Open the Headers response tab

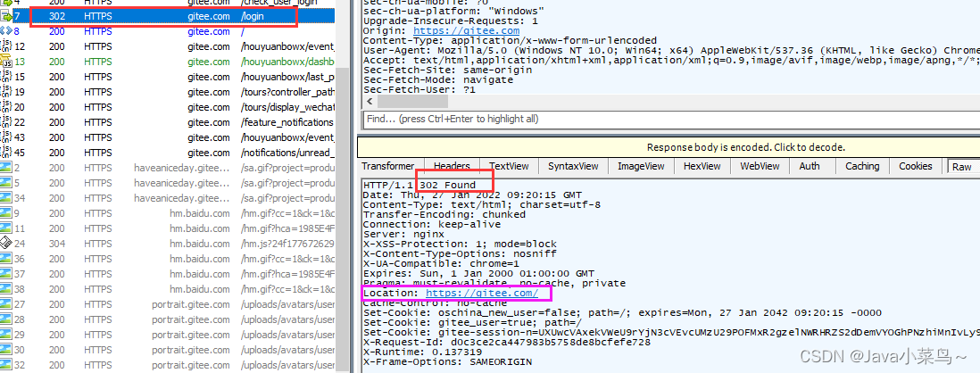pos(452,166)
